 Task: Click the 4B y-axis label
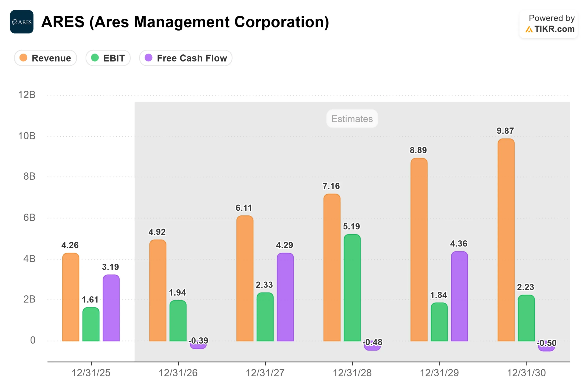[x=29, y=259]
